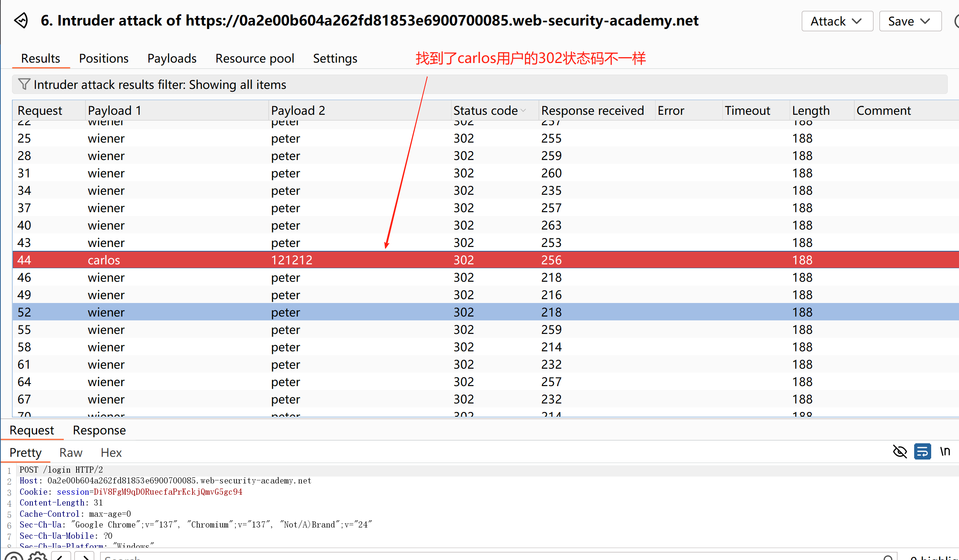Open the Save dropdown menu
The image size is (959, 560).
pyautogui.click(x=910, y=21)
